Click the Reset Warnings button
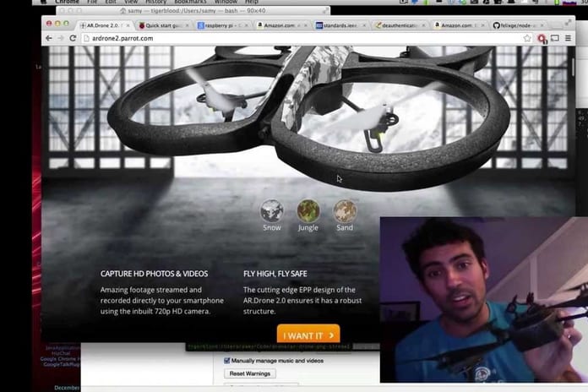The width and height of the screenshot is (588, 392). coord(250,373)
